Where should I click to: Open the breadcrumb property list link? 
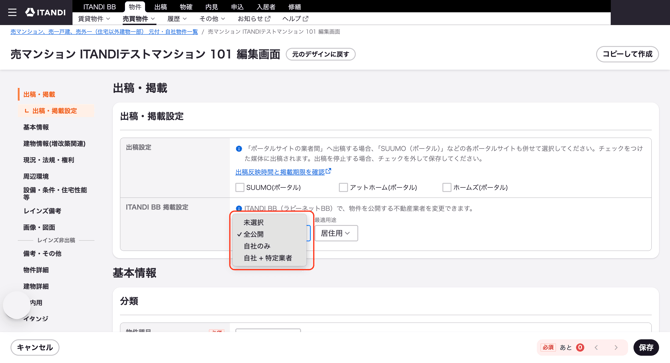pyautogui.click(x=104, y=32)
